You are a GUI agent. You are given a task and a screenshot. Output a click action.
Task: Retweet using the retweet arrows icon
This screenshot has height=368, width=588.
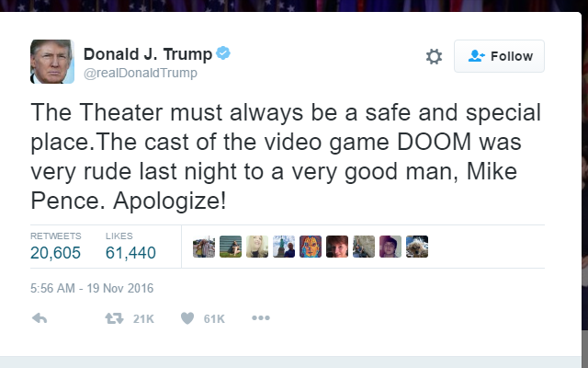point(114,318)
